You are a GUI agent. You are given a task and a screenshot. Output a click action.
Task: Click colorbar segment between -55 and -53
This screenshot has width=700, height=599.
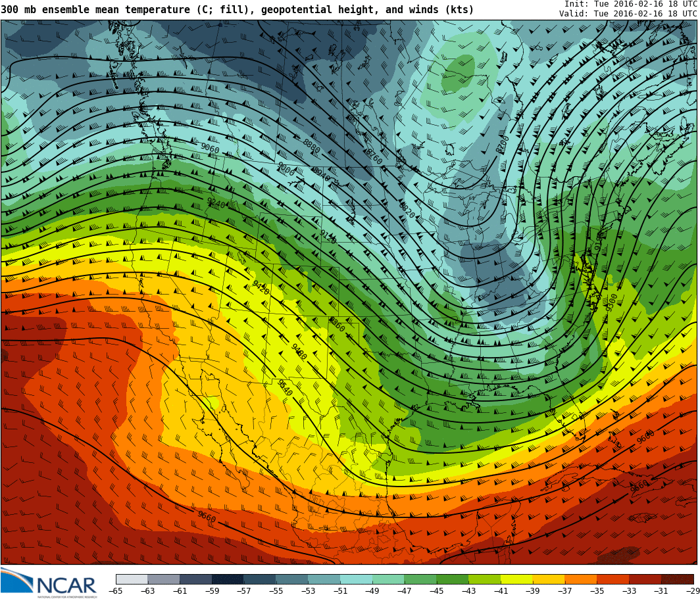(292, 579)
